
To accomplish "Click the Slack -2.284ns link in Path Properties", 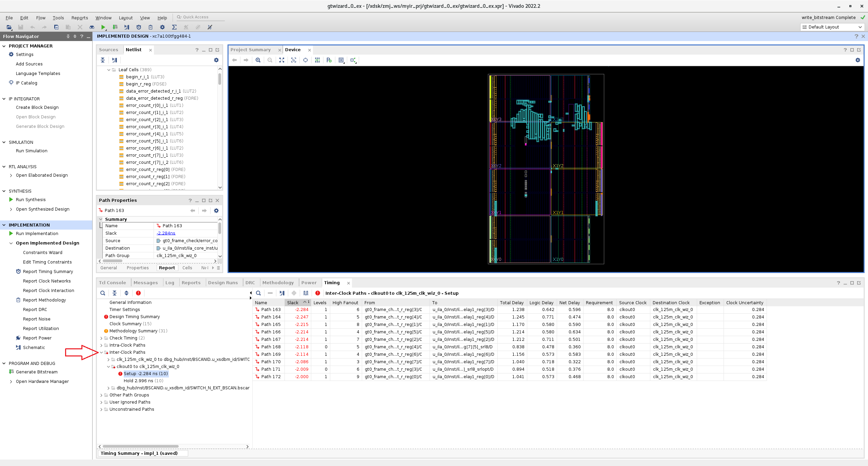I will click(x=166, y=233).
